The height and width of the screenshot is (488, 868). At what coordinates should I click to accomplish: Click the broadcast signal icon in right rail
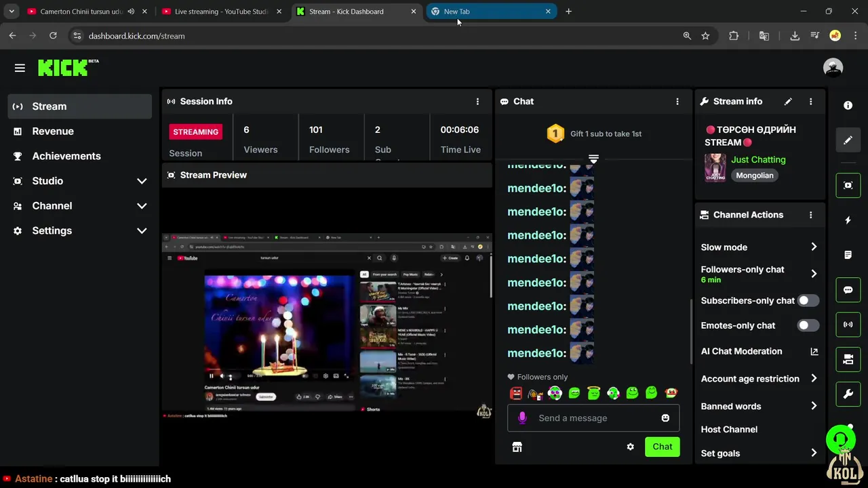click(848, 325)
